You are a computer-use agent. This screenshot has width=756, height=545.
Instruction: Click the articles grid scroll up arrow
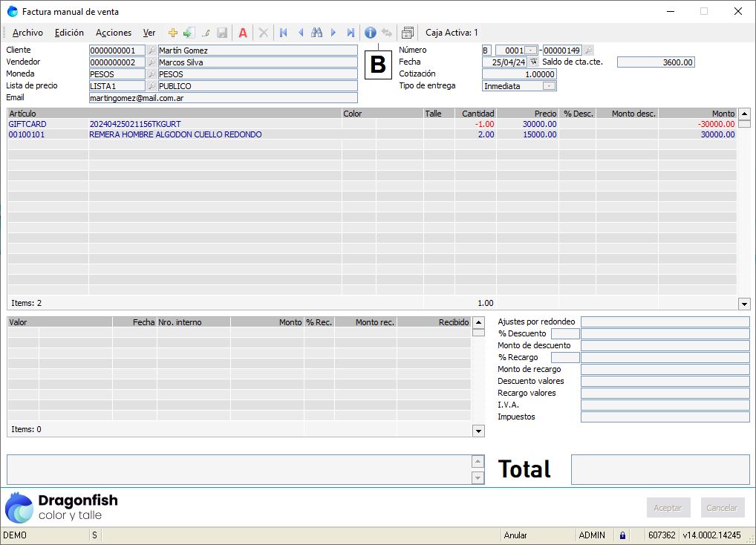(744, 114)
